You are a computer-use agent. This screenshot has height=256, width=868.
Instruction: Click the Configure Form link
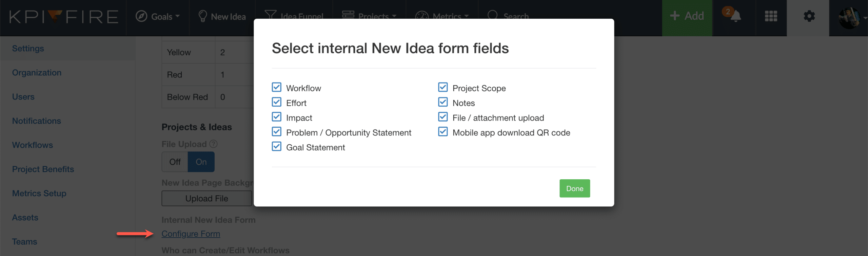pyautogui.click(x=191, y=234)
